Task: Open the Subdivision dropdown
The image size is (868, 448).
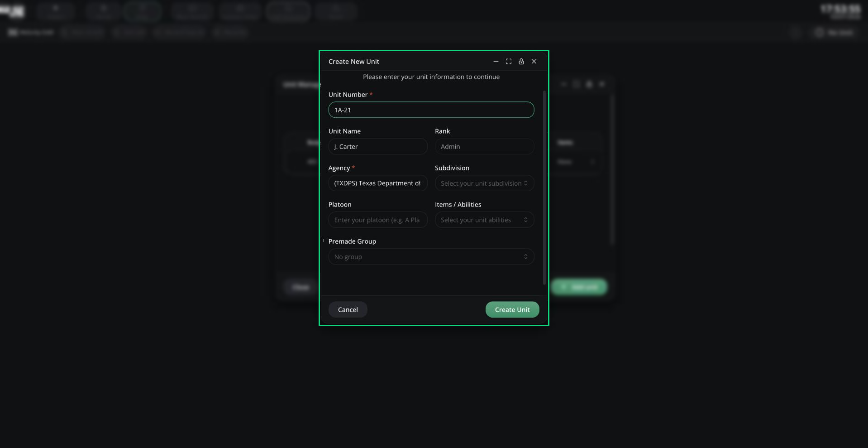Action: click(x=484, y=183)
